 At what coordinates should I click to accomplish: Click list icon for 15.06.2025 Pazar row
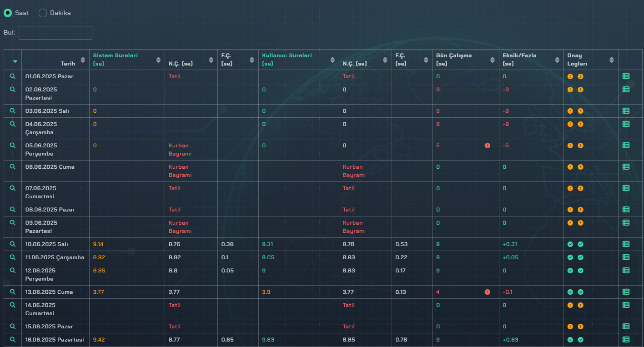pyautogui.click(x=626, y=326)
